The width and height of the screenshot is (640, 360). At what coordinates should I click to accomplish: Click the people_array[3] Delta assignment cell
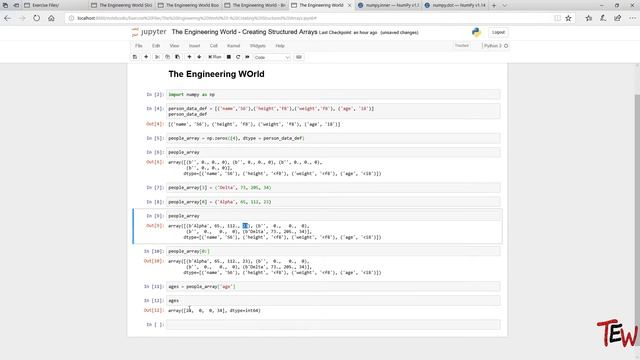click(x=333, y=188)
